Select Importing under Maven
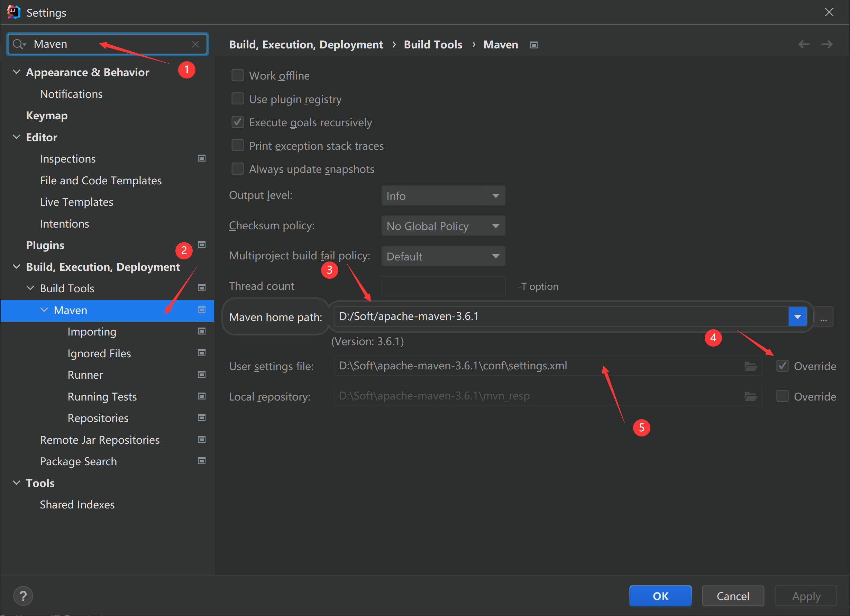850x616 pixels. point(92,332)
